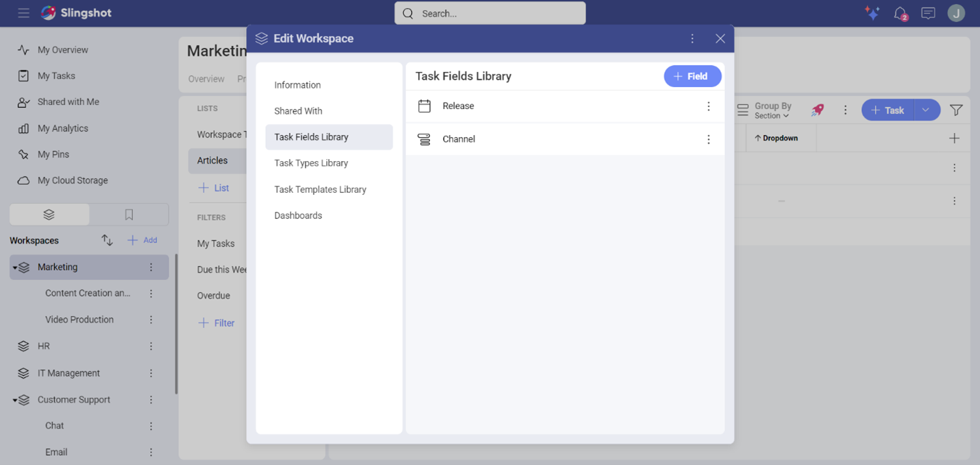Select the Content Creation project
Viewport: 980px width, 465px height.
pos(88,294)
